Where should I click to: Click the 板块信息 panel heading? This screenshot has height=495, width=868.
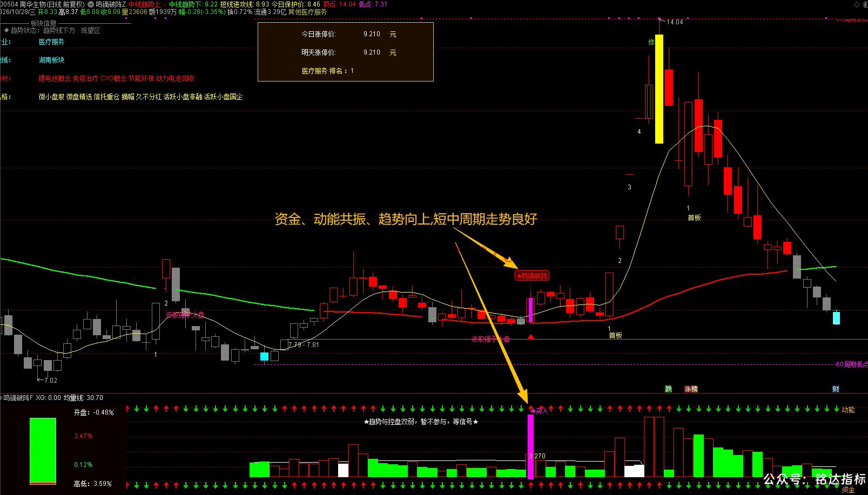tap(43, 23)
